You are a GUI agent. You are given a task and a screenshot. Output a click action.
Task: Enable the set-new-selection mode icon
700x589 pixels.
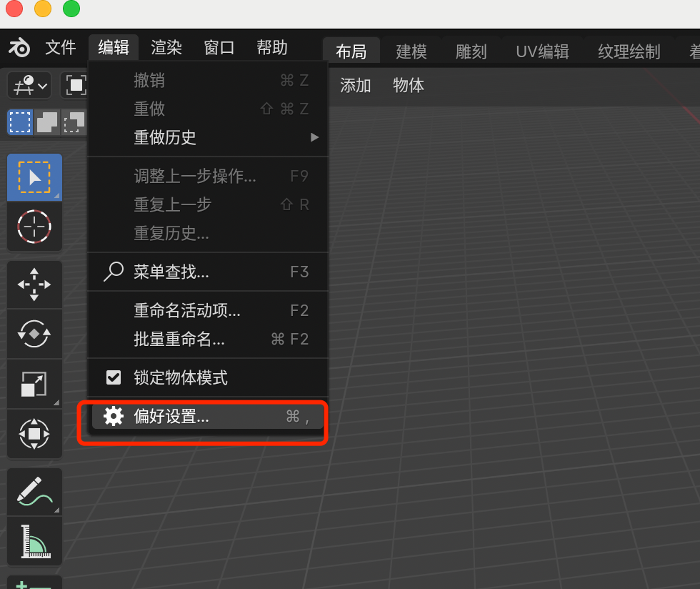click(x=20, y=122)
